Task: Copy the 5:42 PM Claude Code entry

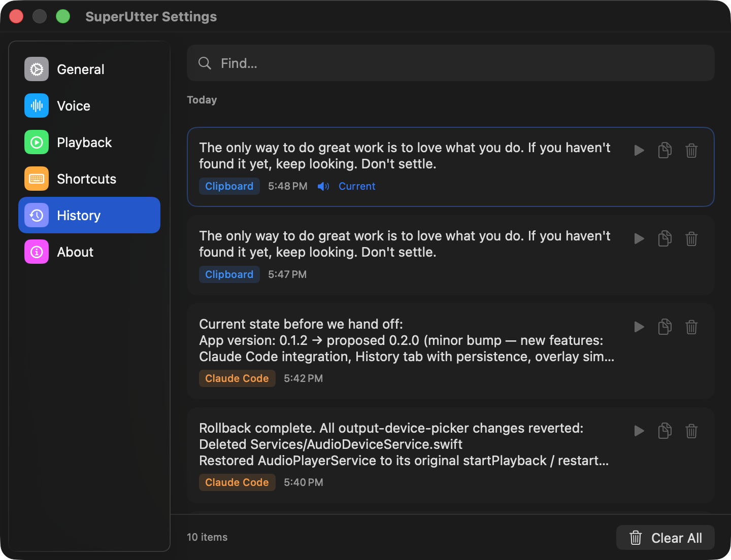Action: click(665, 327)
